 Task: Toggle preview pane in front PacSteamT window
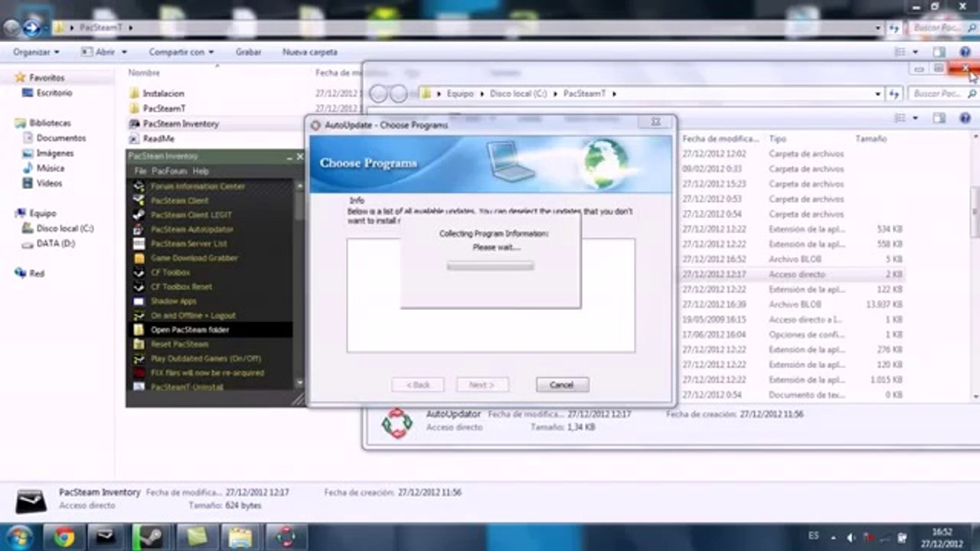click(939, 118)
